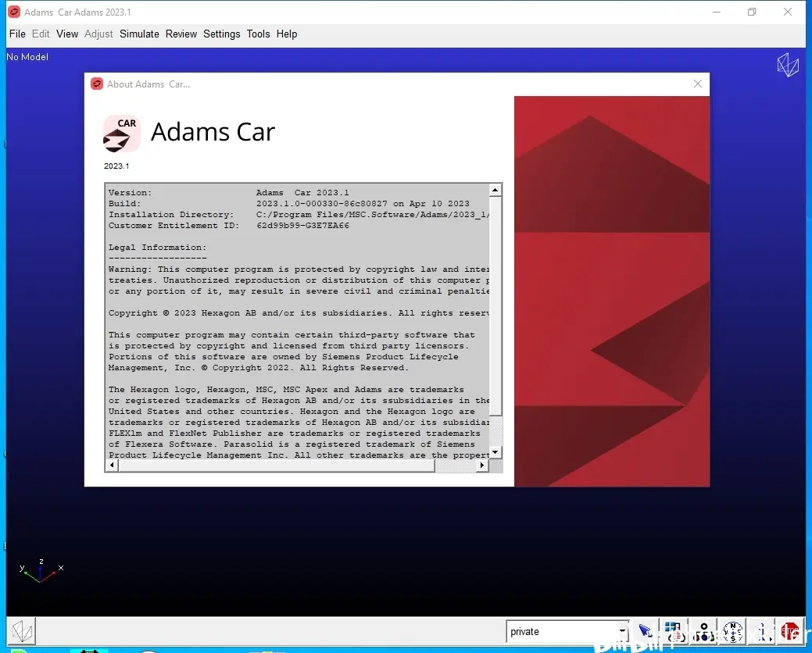Click the 'Legal Information:' heading text

click(x=157, y=248)
